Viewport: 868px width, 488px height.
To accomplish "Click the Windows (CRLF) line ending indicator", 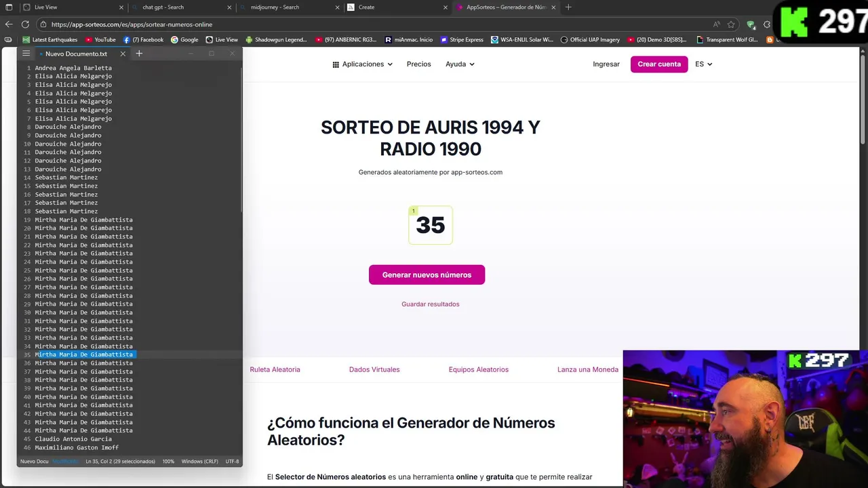I will tap(200, 462).
